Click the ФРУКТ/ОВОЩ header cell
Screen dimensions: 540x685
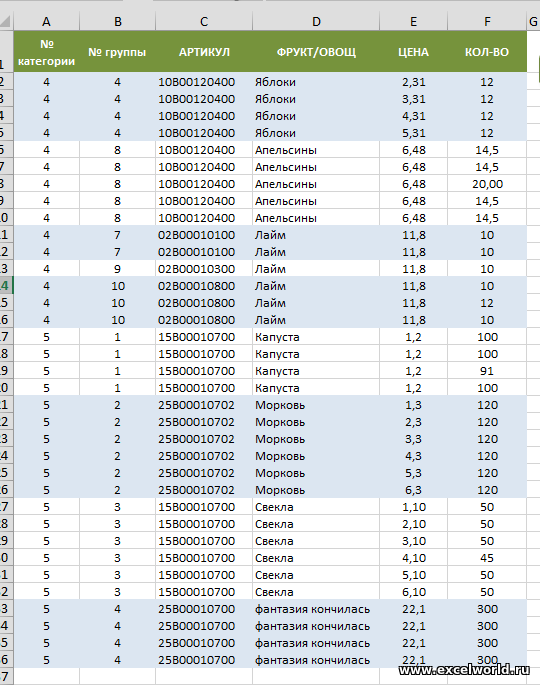[316, 52]
